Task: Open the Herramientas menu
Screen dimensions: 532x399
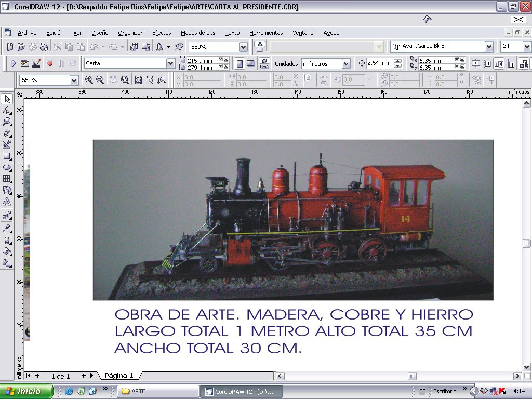Action: click(266, 33)
